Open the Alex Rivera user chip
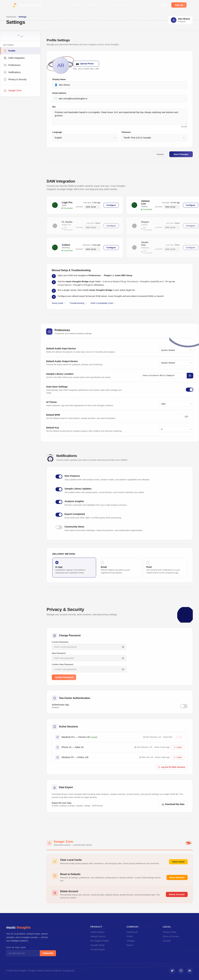 pyautogui.click(x=180, y=20)
